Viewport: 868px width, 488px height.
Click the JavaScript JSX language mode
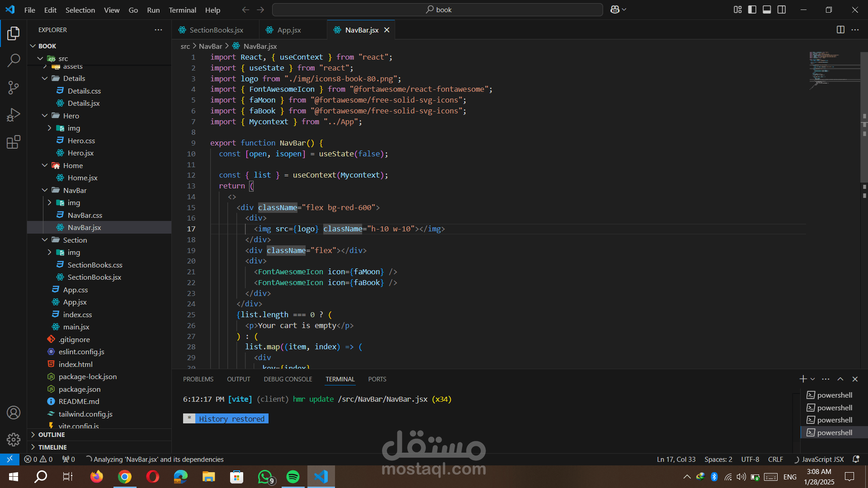click(x=822, y=459)
